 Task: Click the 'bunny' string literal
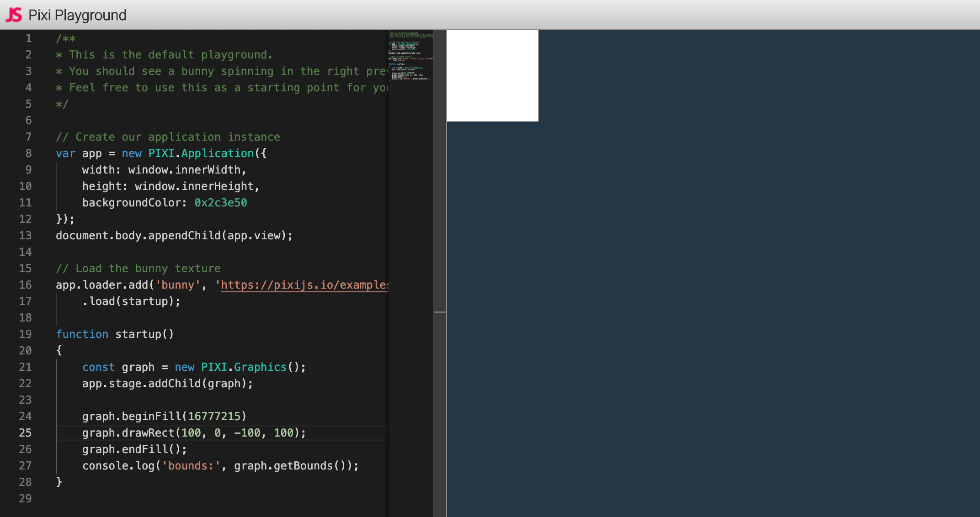178,285
